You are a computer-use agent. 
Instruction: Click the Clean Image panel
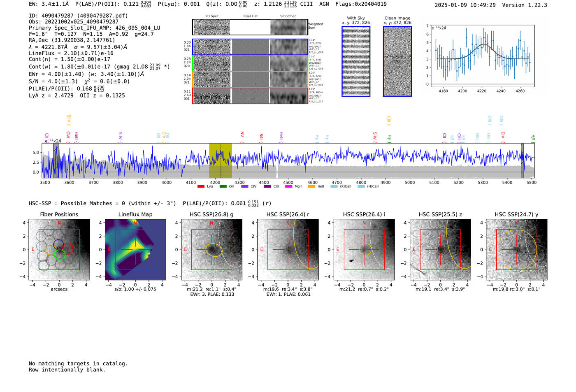pyautogui.click(x=397, y=61)
